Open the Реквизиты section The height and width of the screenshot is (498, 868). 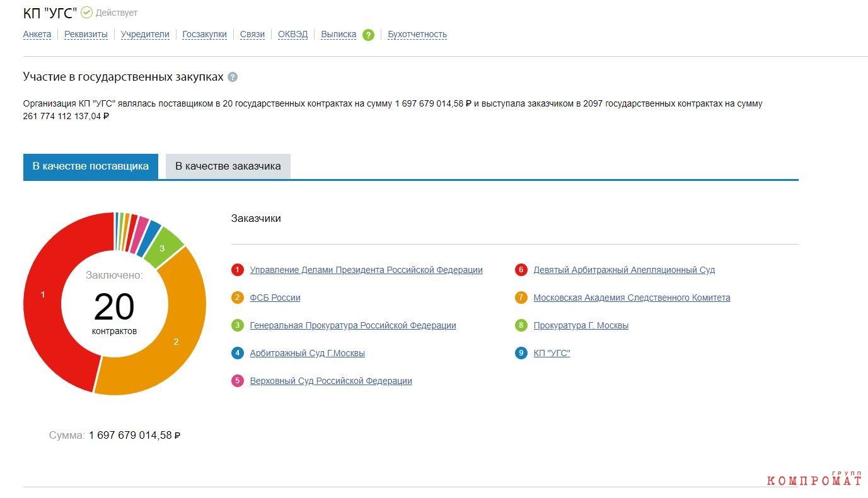click(86, 35)
